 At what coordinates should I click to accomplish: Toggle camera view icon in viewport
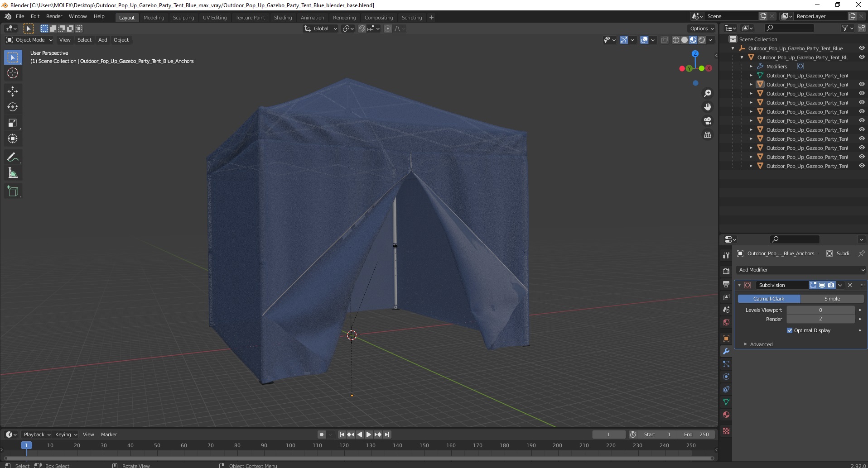click(x=707, y=121)
